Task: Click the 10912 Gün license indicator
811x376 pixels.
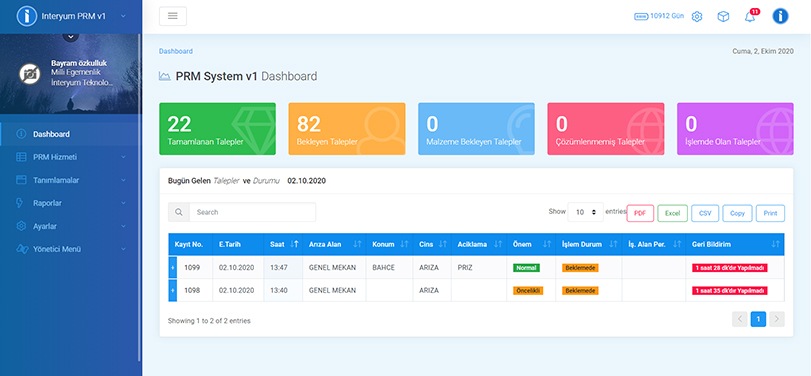Action: coord(659,16)
